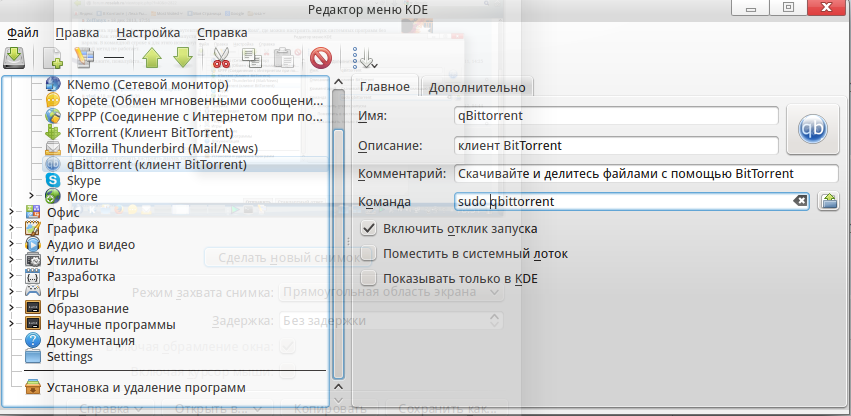This screenshot has width=851, height=416.
Task: Click the Sort toolbar icon
Action: coord(364,57)
